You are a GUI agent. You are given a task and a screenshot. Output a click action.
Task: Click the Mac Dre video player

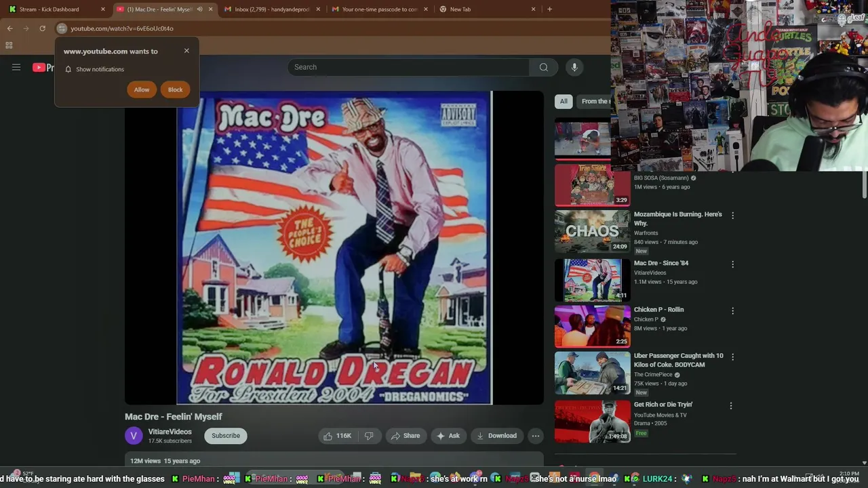click(x=334, y=247)
